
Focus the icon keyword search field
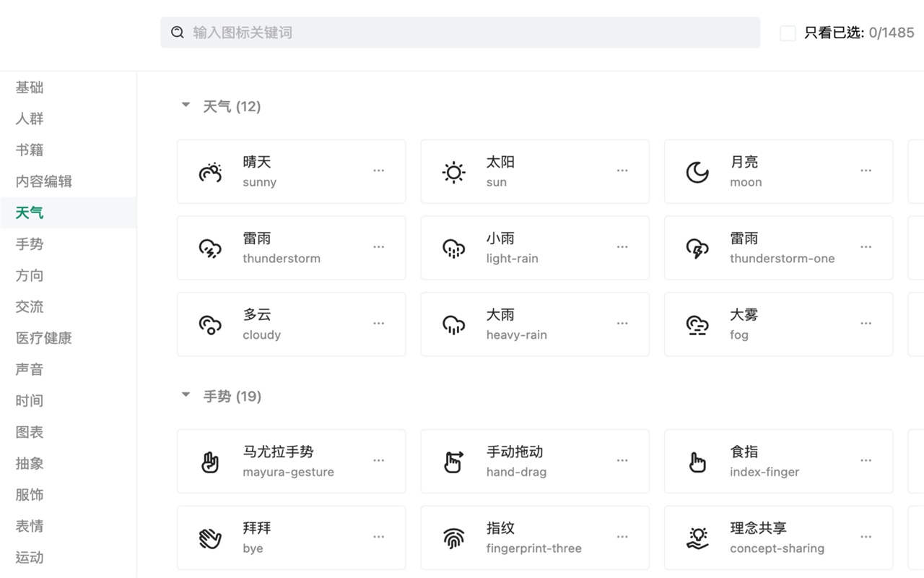460,33
